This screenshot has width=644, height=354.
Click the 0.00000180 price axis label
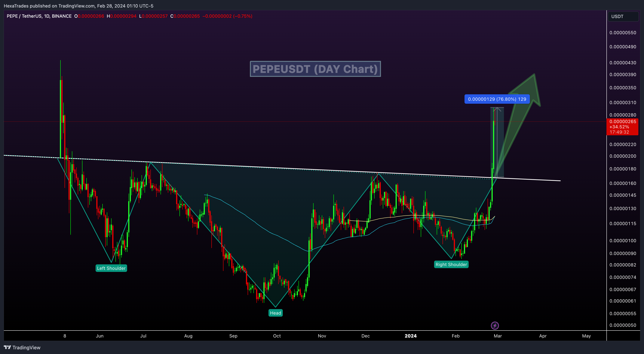623,169
